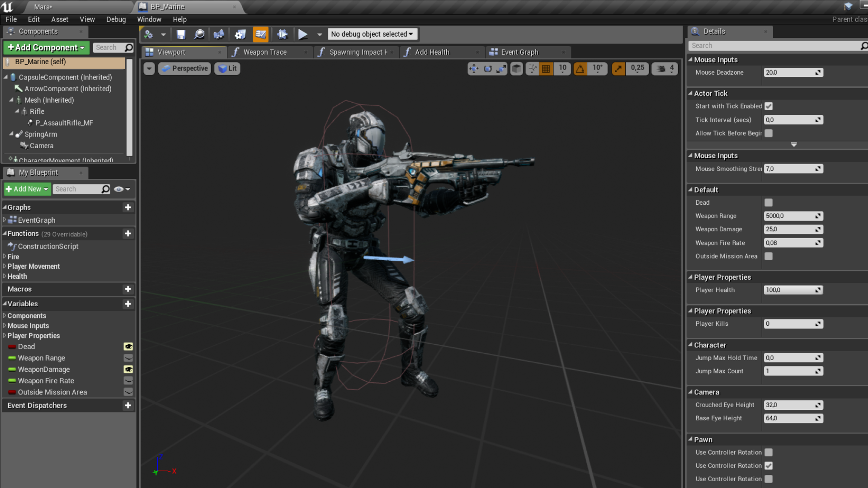Open camera speed setting icon
This screenshot has width=868, height=488.
pyautogui.click(x=665, y=69)
